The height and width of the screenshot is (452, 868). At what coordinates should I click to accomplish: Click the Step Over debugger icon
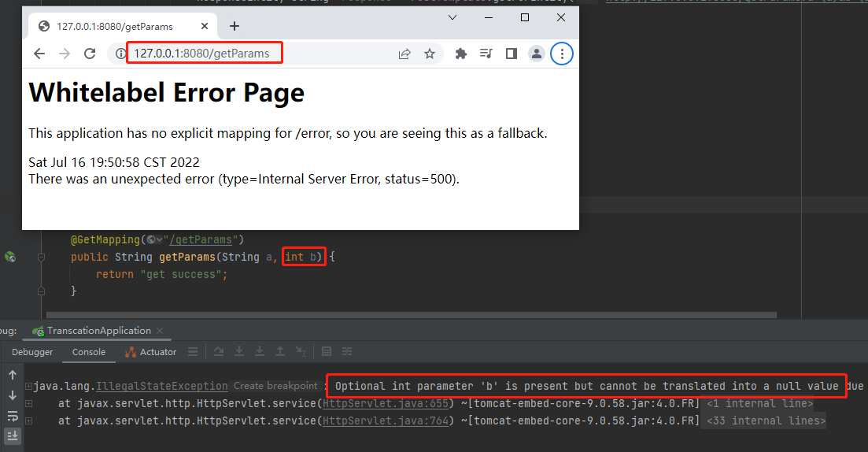click(x=219, y=352)
